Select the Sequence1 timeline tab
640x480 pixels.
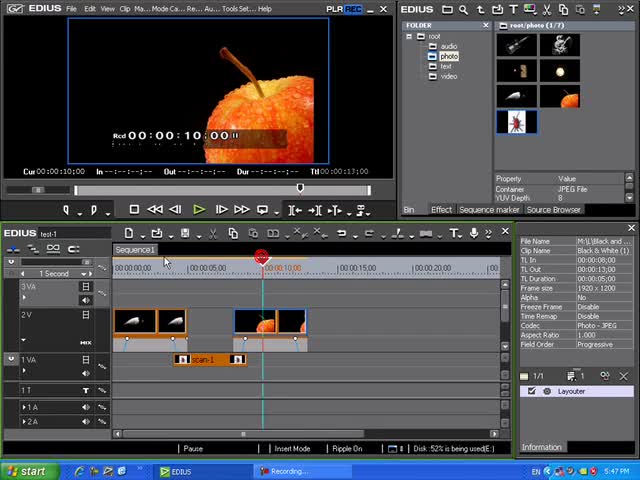click(x=135, y=250)
